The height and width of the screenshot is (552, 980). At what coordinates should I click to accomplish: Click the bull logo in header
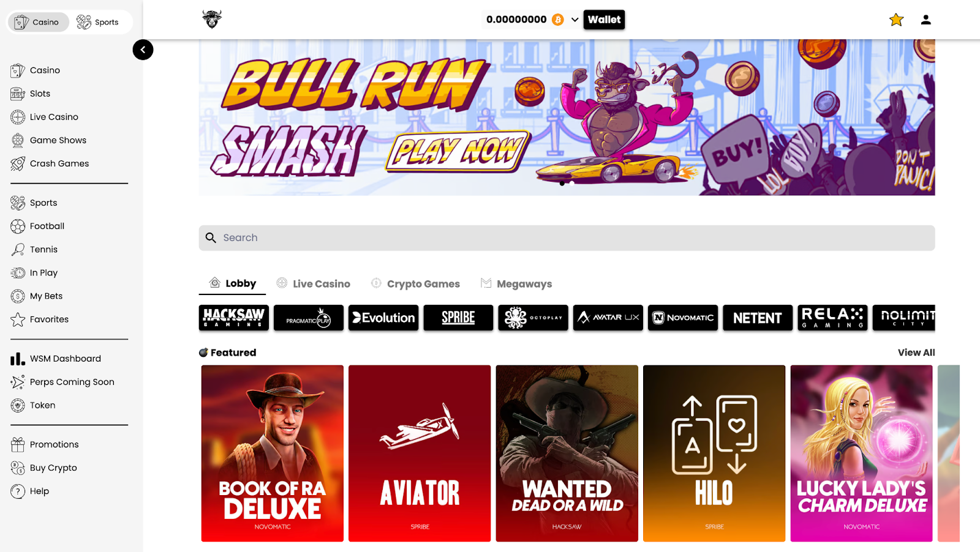(212, 20)
